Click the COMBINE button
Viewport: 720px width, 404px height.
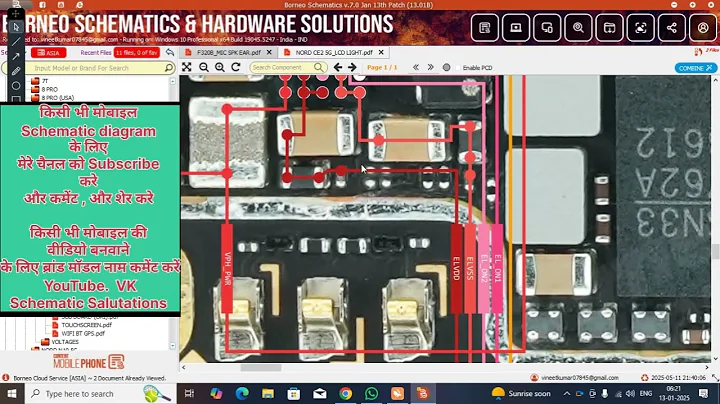[696, 68]
